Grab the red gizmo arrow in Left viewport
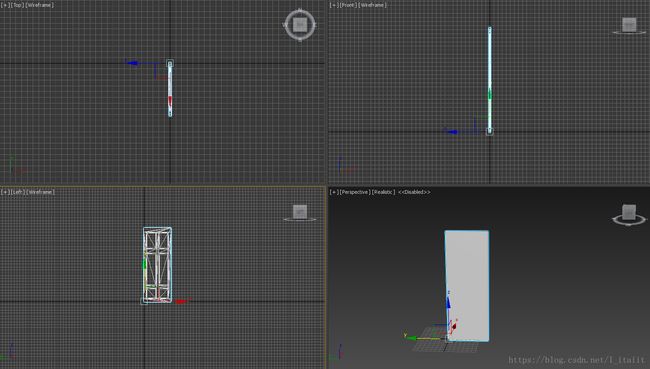 [x=180, y=301]
